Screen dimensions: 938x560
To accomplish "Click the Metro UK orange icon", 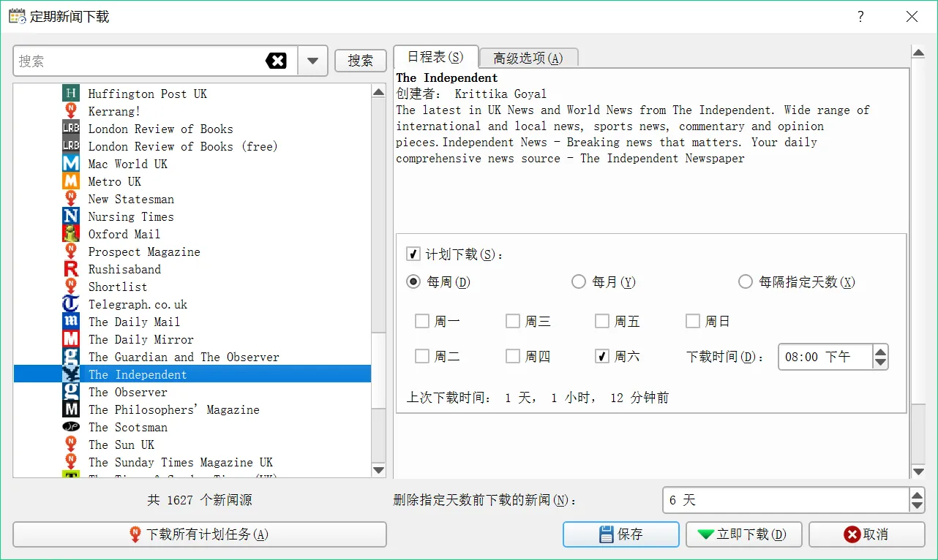I will [71, 181].
